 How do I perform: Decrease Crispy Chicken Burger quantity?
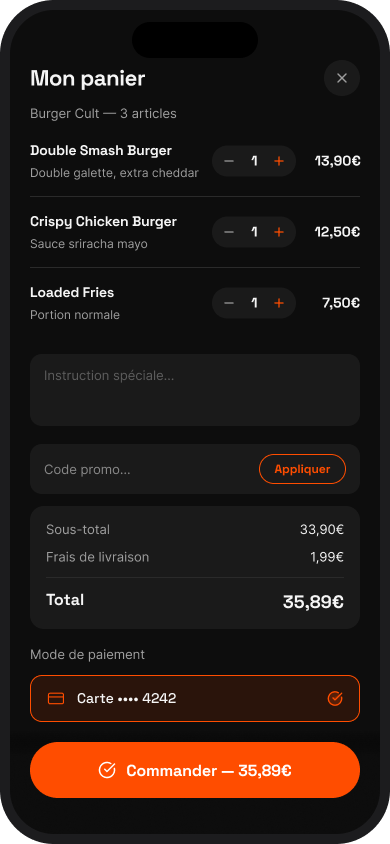point(229,232)
